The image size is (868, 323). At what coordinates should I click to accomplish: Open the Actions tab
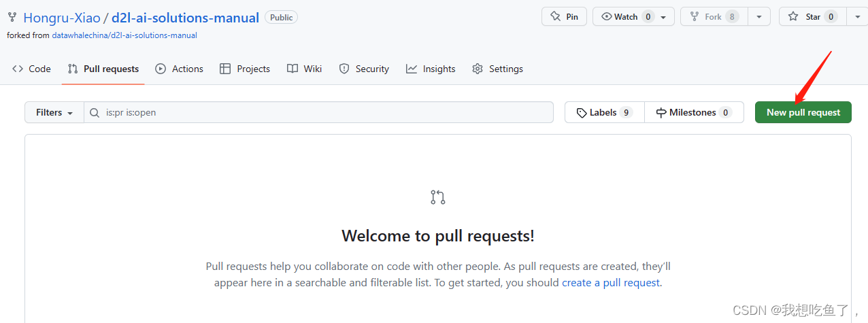coord(180,69)
